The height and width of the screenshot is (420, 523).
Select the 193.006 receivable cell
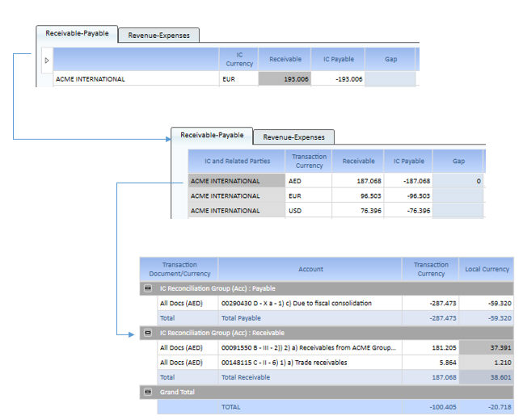click(x=285, y=79)
